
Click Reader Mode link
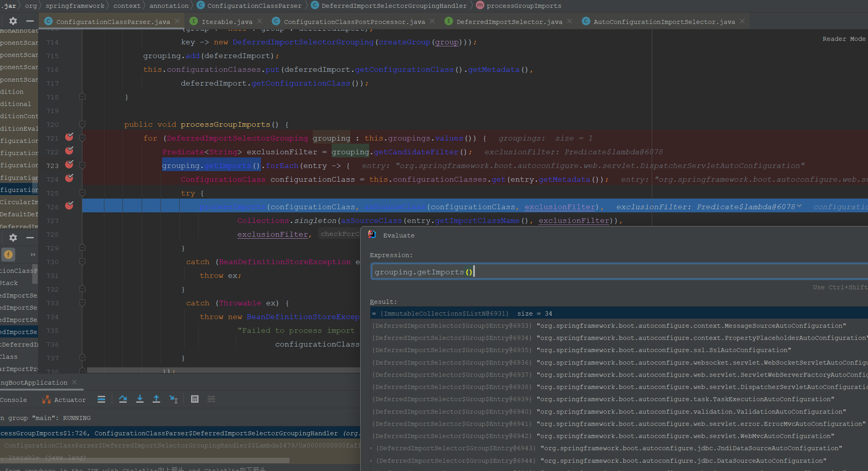[x=844, y=39]
